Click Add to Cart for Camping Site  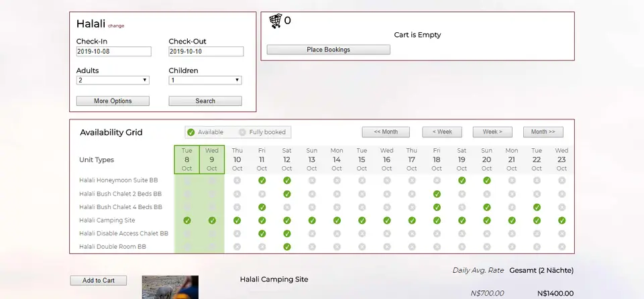pos(99,280)
